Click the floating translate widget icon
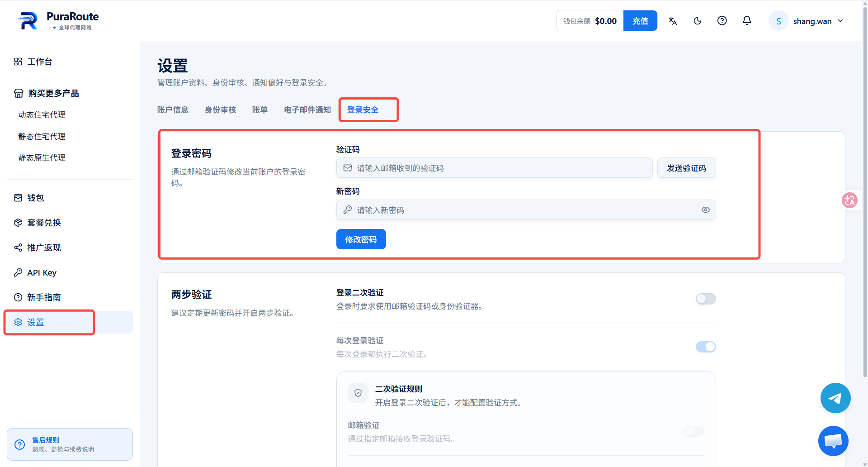This screenshot has height=467, width=868. [x=849, y=200]
